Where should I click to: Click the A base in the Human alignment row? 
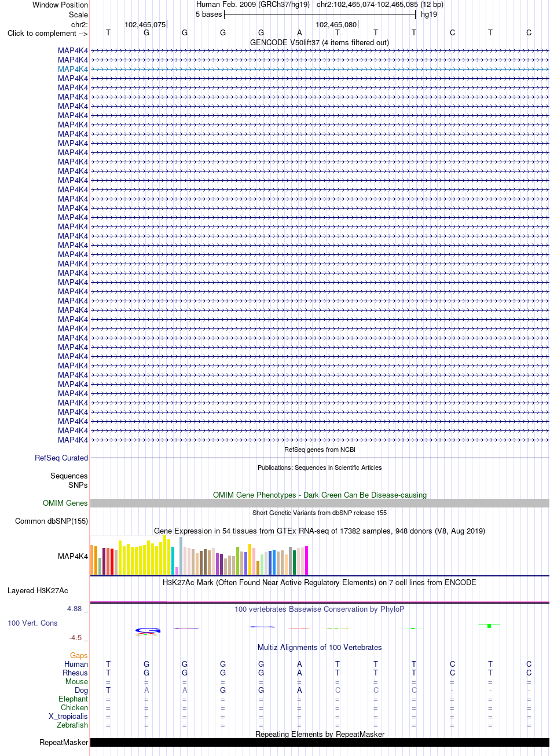click(x=299, y=664)
